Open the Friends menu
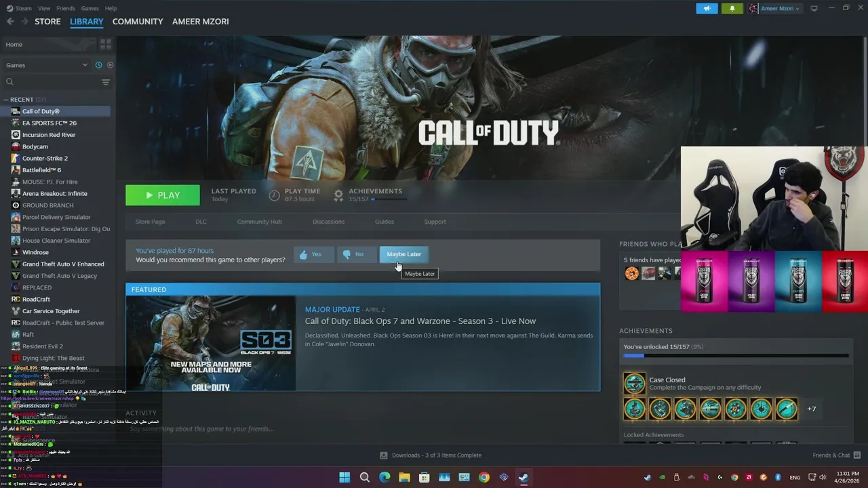Viewport: 868px width, 488px height. point(66,8)
